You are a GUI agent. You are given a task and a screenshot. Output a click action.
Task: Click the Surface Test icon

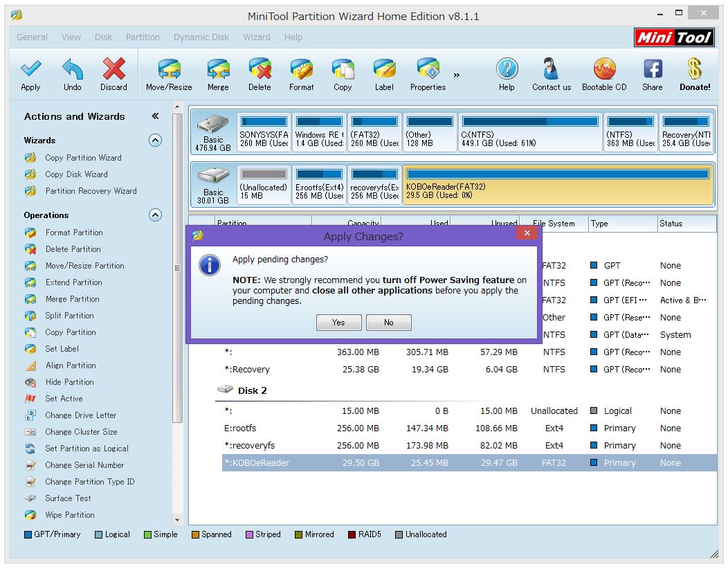pyautogui.click(x=30, y=498)
